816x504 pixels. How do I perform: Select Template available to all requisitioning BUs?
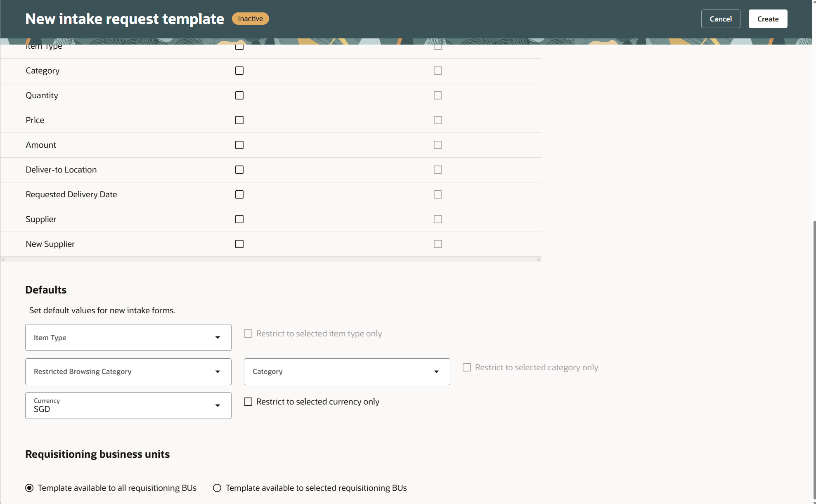(29, 488)
